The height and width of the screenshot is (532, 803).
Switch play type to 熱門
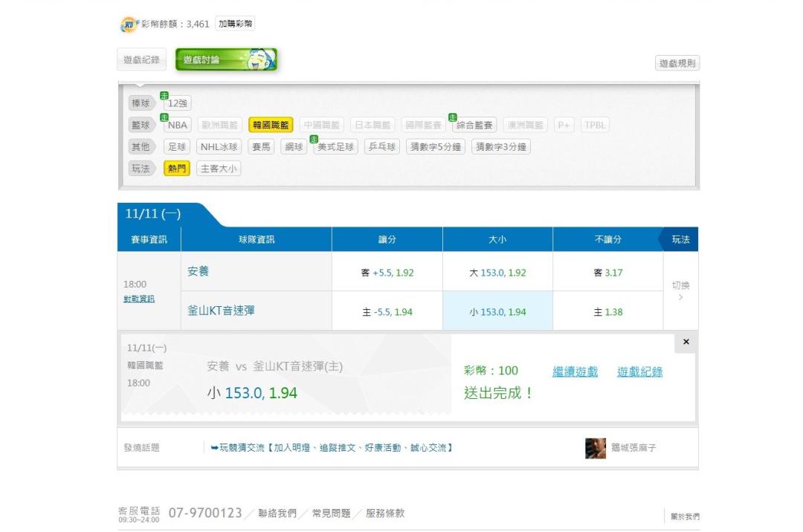pyautogui.click(x=177, y=169)
